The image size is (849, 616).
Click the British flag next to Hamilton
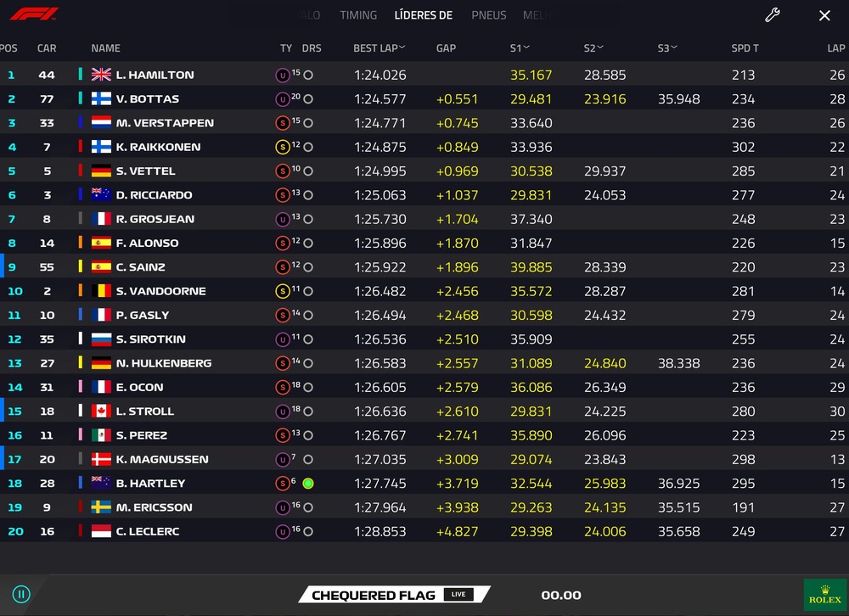[101, 76]
